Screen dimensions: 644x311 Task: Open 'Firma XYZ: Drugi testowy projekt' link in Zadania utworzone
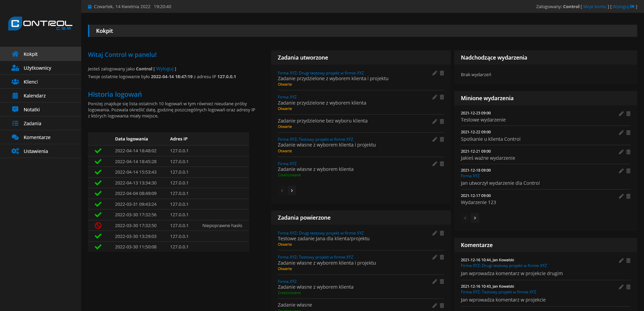pos(320,73)
